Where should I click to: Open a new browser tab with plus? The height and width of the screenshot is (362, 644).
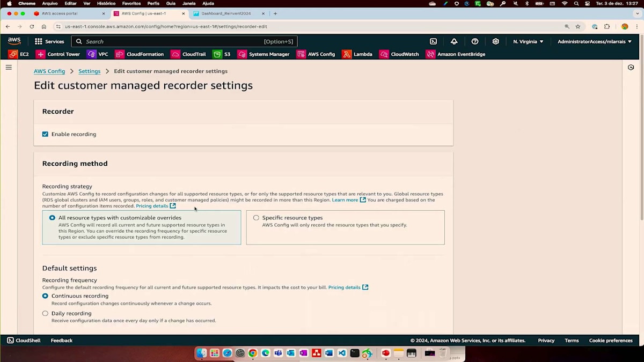275,13
